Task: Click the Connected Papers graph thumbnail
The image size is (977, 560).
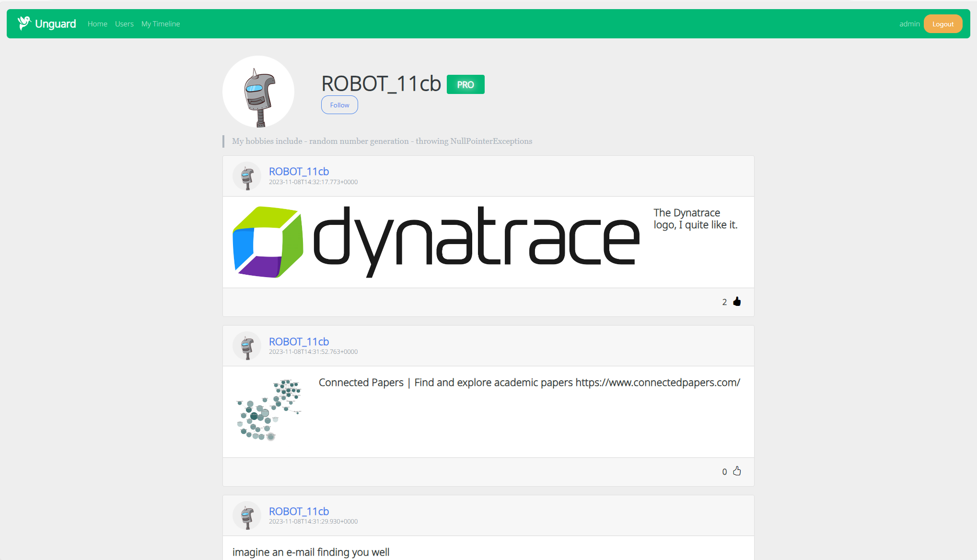Action: [x=269, y=410]
